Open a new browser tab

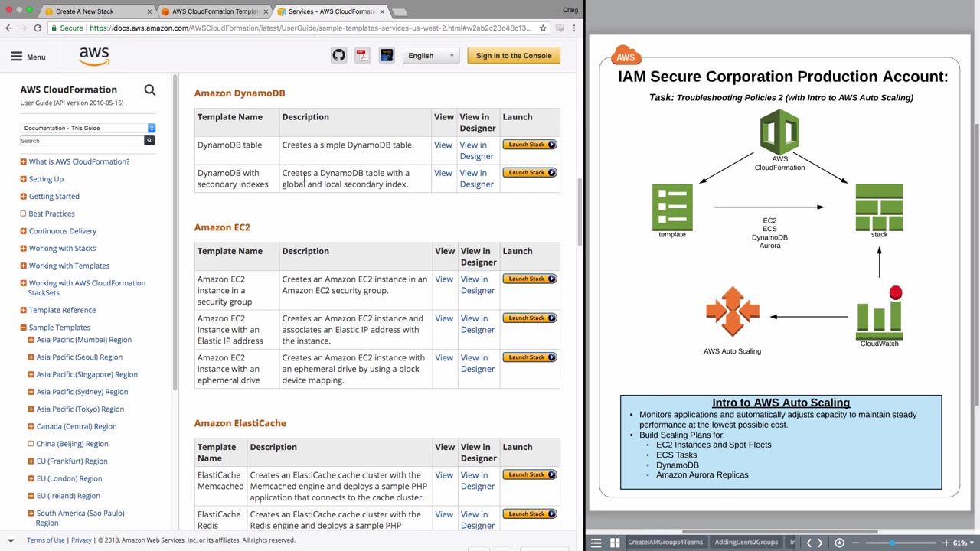coord(400,11)
